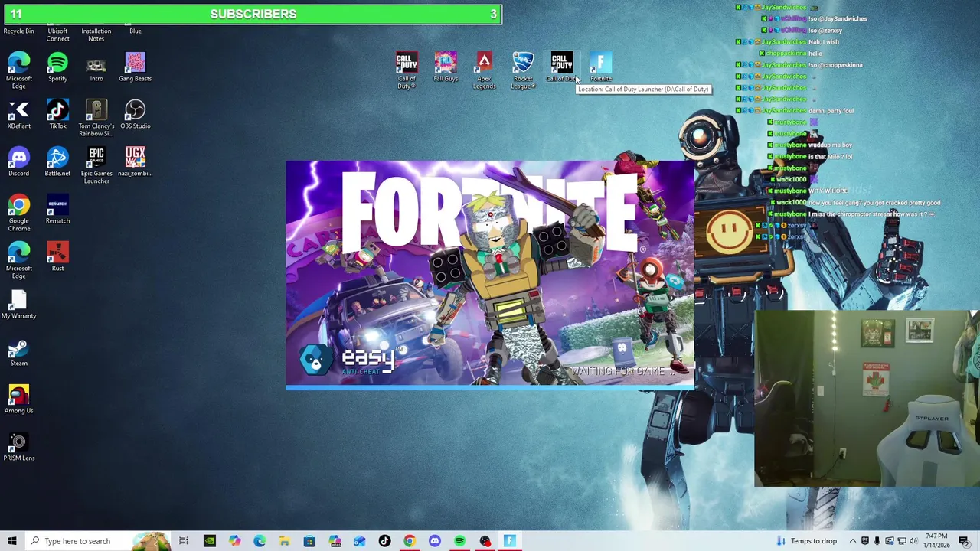This screenshot has height=551, width=980.
Task: Open Microsoft Edge on the taskbar
Action: coord(260,541)
